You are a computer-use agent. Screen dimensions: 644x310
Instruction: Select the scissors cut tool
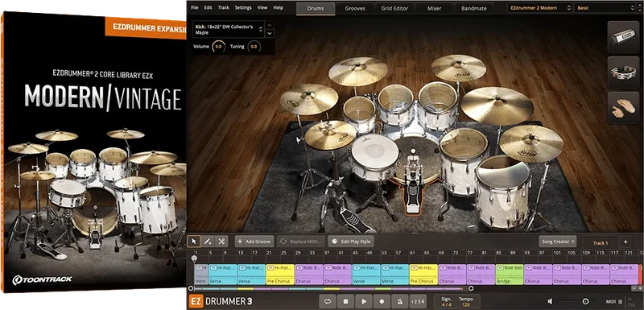pyautogui.click(x=221, y=242)
